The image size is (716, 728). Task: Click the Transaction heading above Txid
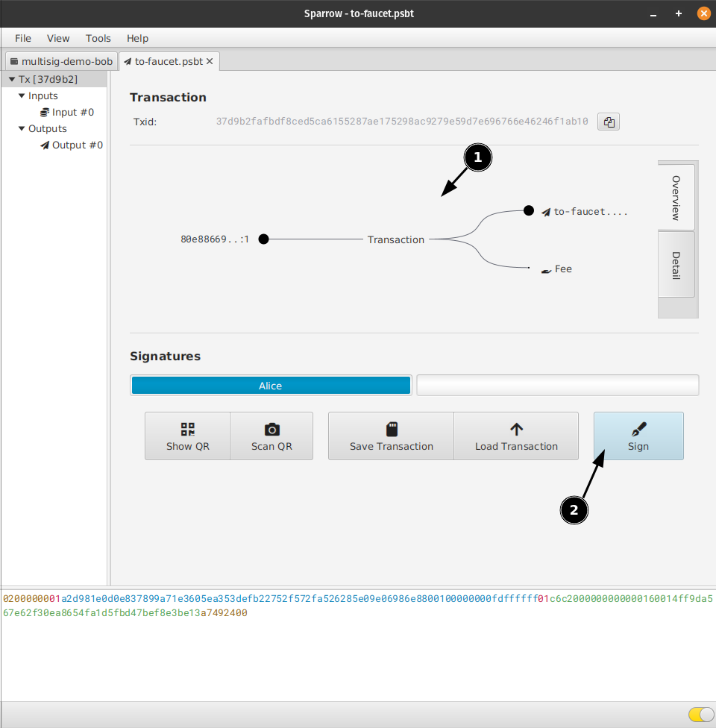click(x=168, y=98)
